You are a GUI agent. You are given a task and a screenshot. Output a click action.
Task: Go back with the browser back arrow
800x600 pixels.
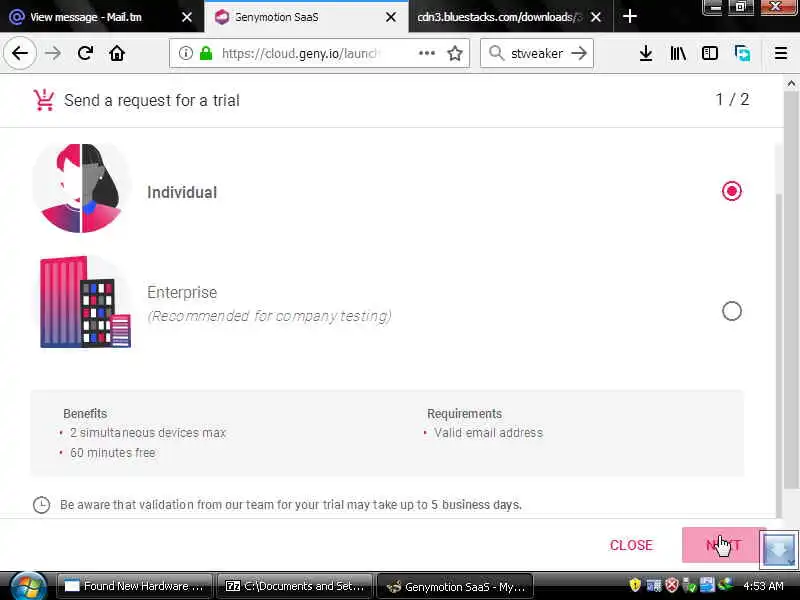pyautogui.click(x=20, y=53)
